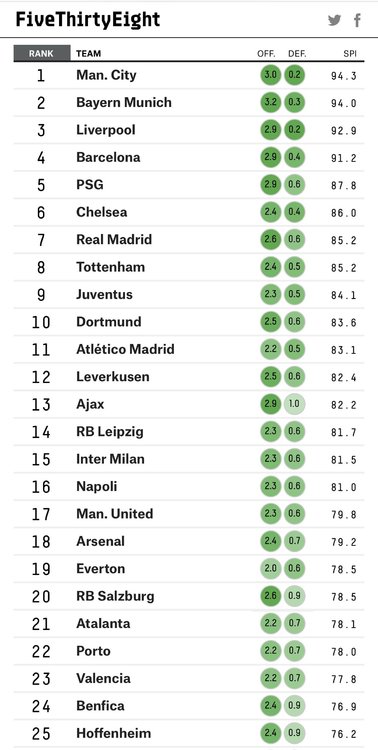The height and width of the screenshot is (750, 378).
Task: Click the Facebook share icon
Action: click(357, 20)
